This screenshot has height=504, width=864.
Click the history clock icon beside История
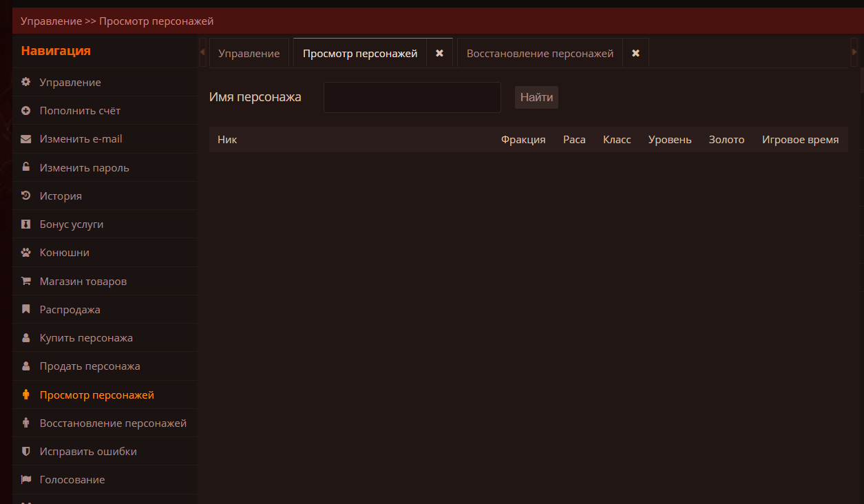26,196
